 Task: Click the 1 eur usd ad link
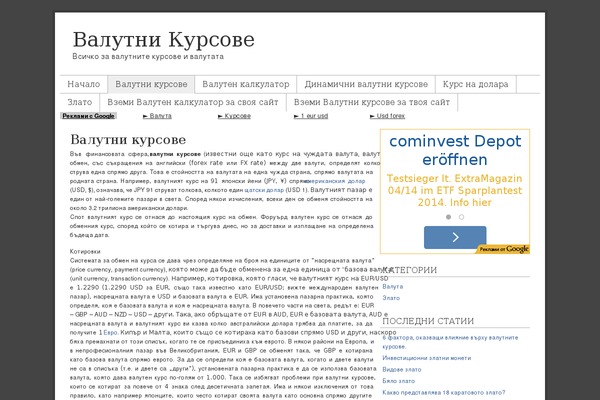(311, 116)
